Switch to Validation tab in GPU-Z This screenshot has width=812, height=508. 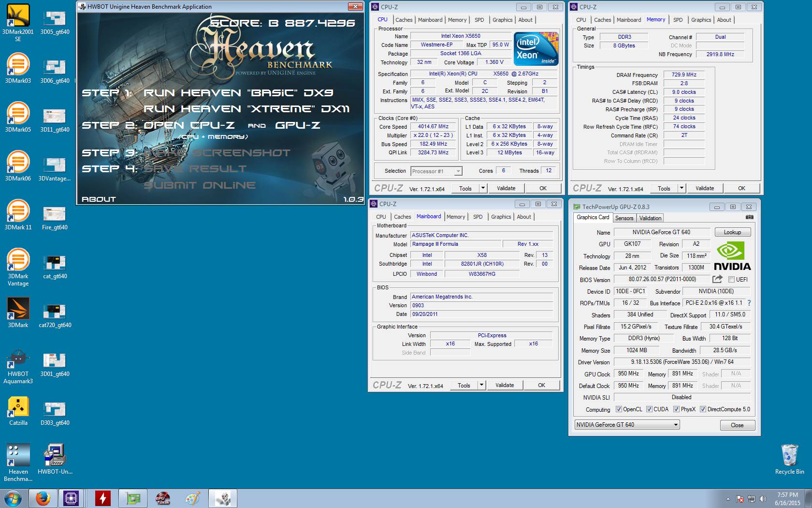(650, 218)
